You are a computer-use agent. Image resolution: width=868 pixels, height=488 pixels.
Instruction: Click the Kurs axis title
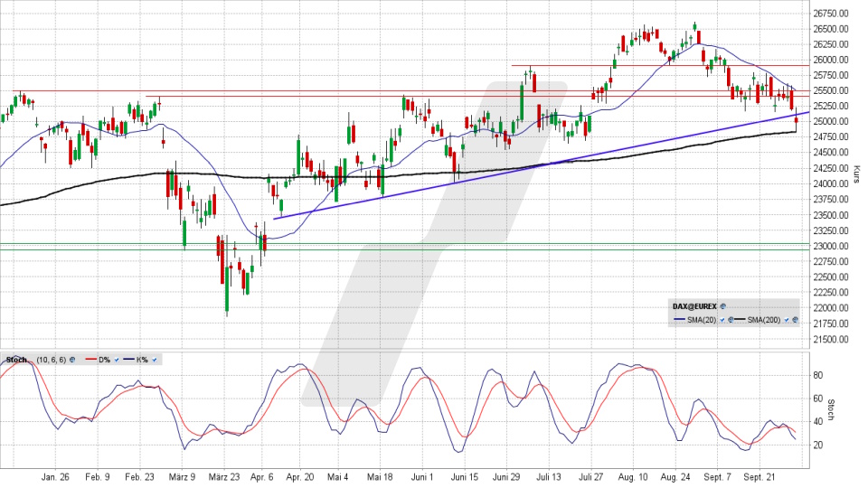click(857, 174)
